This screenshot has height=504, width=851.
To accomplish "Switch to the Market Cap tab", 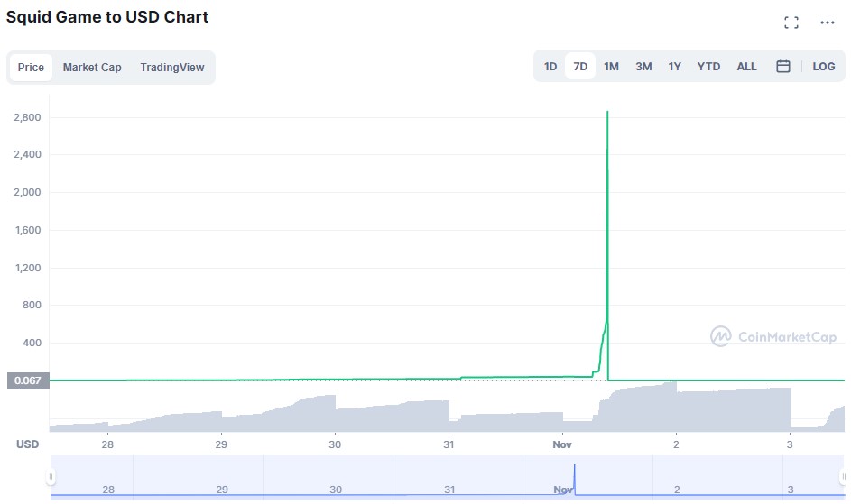I will click(92, 68).
